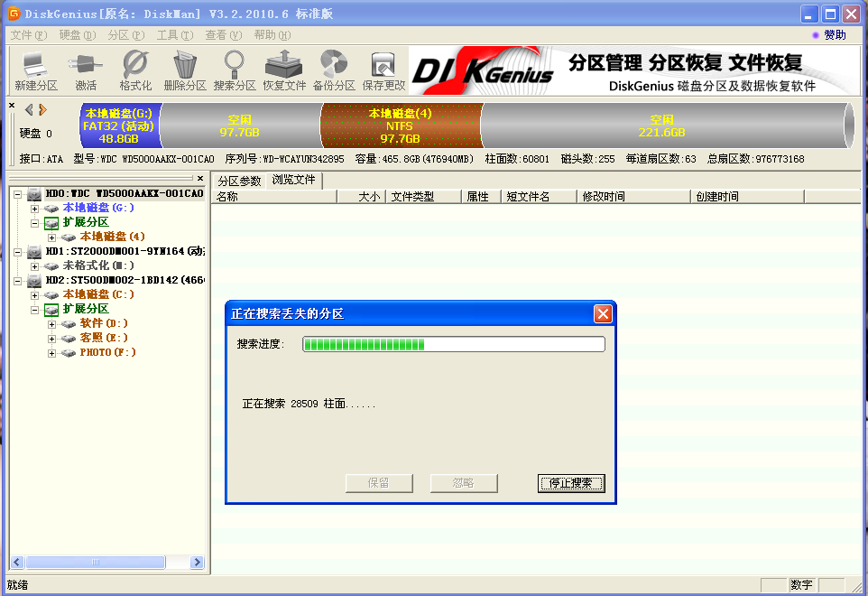868x596 pixels.
Task: Expand the 本地磁盘(C:) tree node
Action: [x=34, y=295]
